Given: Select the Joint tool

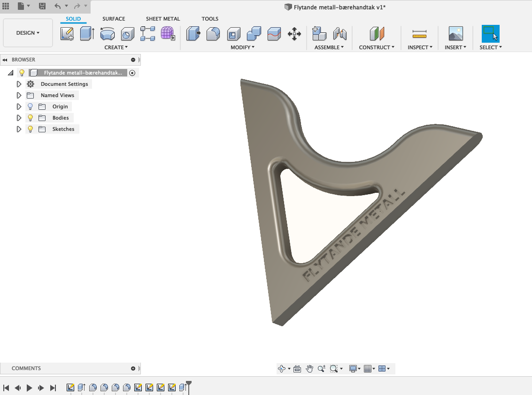Looking at the screenshot, I should click(x=339, y=34).
